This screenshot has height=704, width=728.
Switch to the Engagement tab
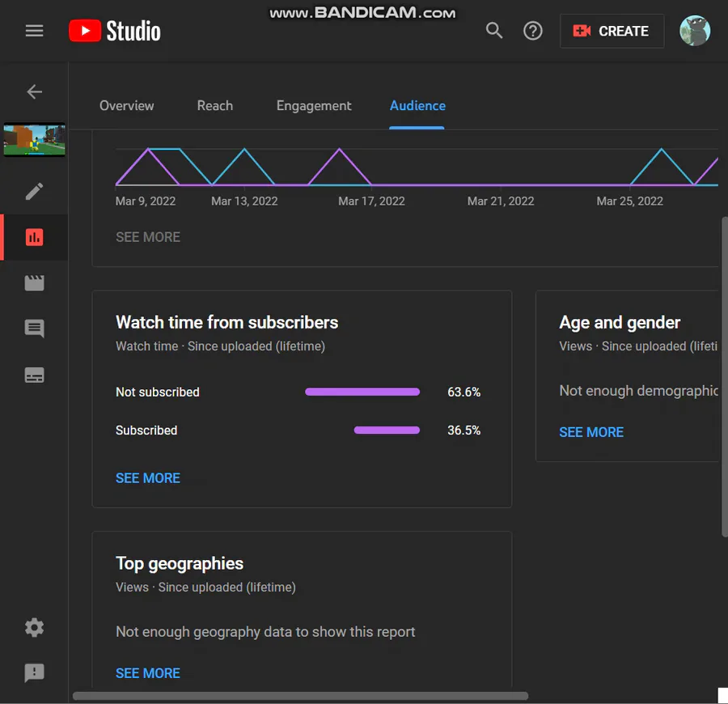click(314, 106)
